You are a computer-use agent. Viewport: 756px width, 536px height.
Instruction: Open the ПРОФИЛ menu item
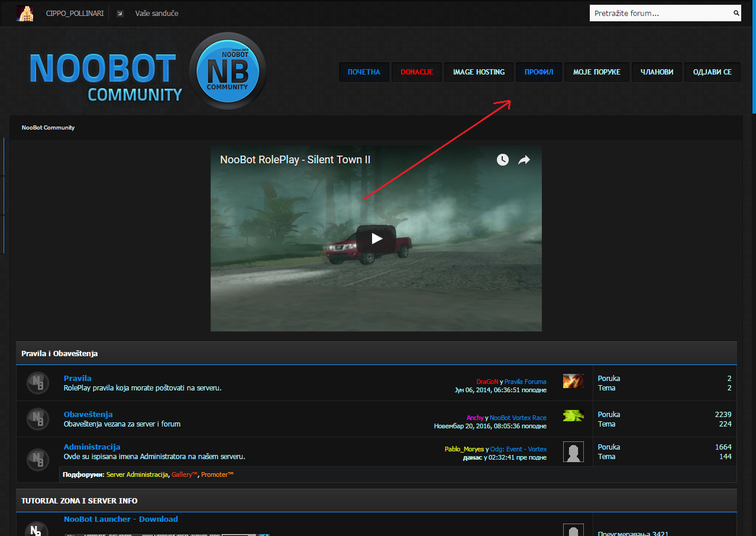538,72
